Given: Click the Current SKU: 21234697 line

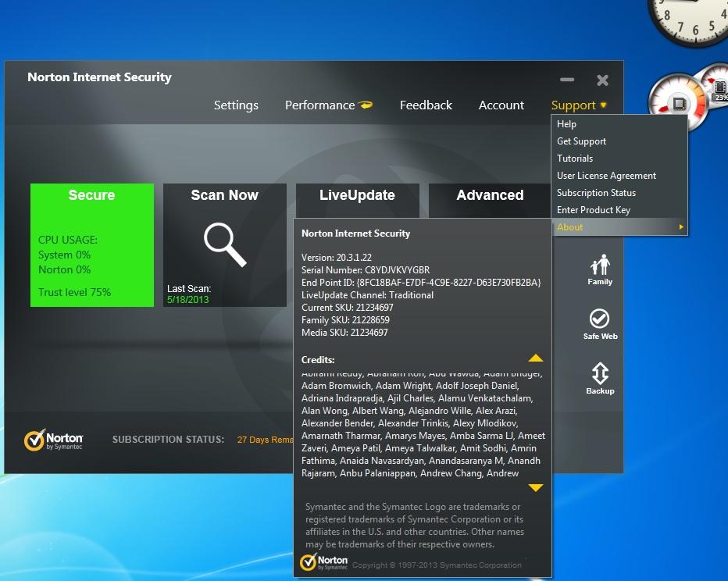Looking at the screenshot, I should point(348,307).
